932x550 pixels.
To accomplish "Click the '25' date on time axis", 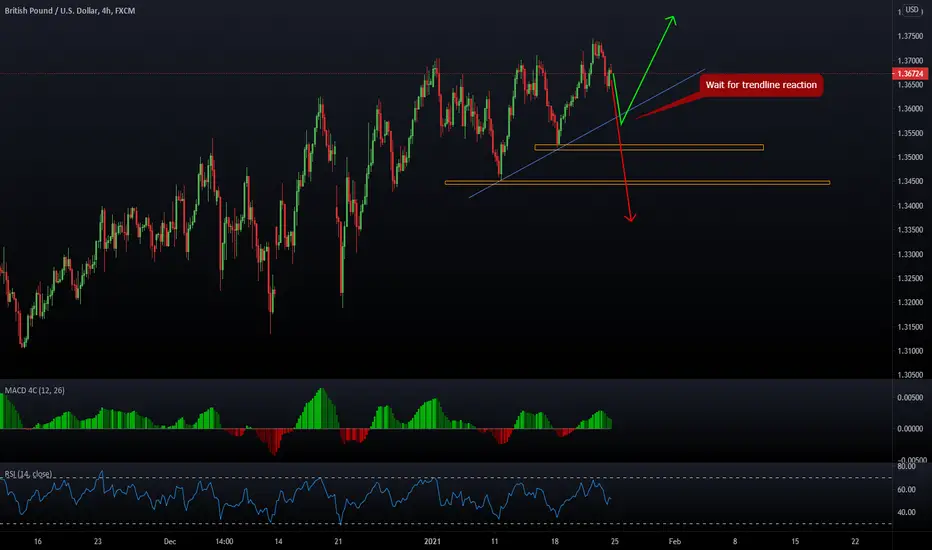I will point(615,542).
